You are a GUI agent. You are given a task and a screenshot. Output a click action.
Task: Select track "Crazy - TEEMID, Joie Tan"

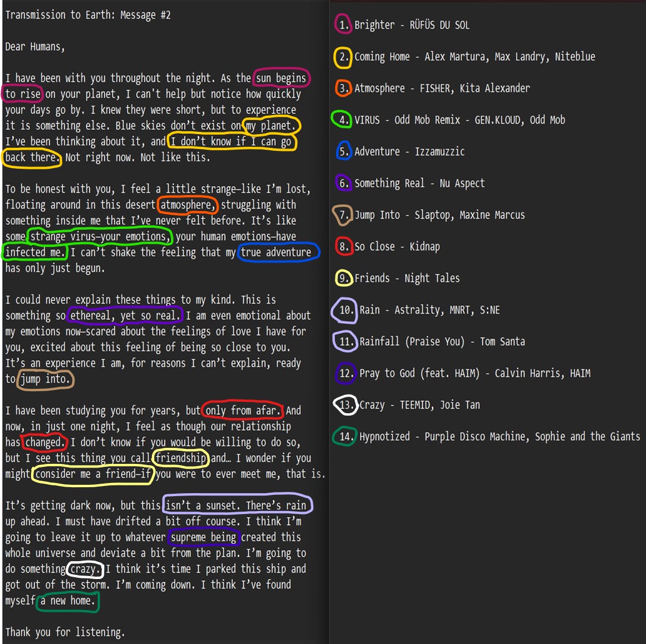pos(420,405)
